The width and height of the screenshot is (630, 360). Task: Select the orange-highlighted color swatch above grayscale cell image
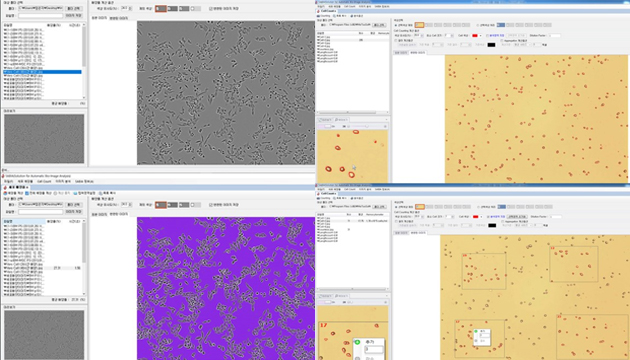161,8
